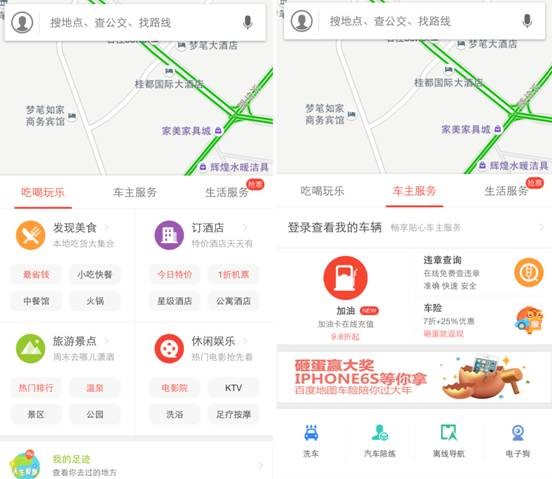Open the 洗车 car wash icon

[x=311, y=433]
